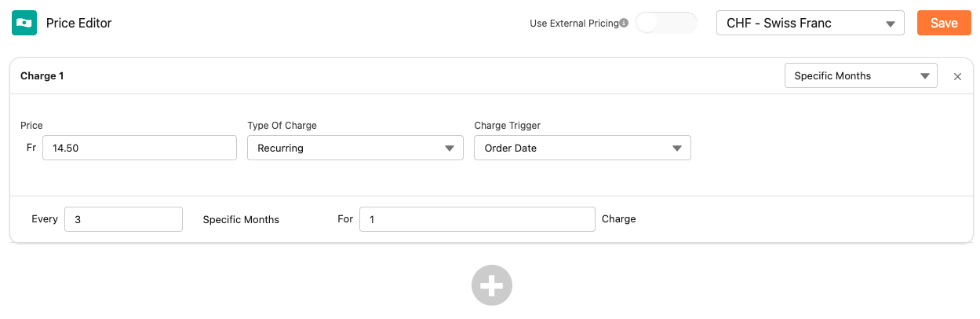
Task: Expand the Charge Trigger Order Date dropdown
Action: click(581, 148)
